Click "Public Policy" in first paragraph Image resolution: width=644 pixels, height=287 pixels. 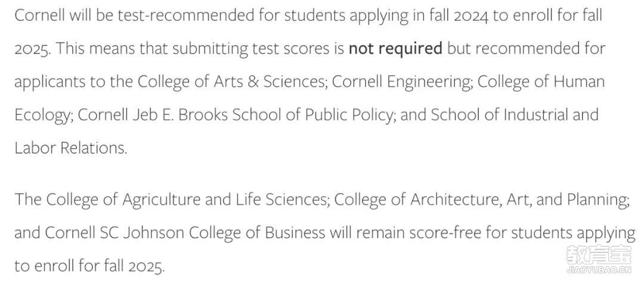tap(349, 115)
